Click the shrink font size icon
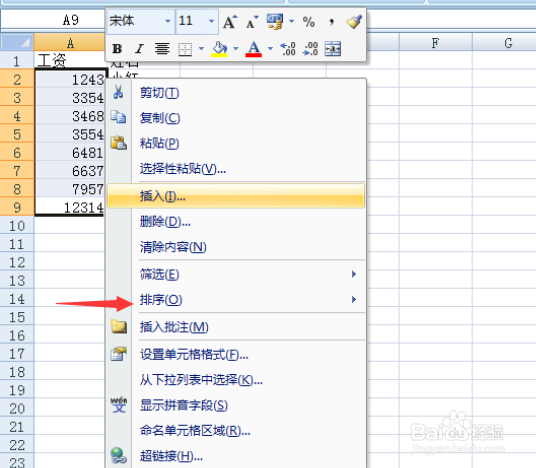536x468 pixels. pyautogui.click(x=252, y=22)
